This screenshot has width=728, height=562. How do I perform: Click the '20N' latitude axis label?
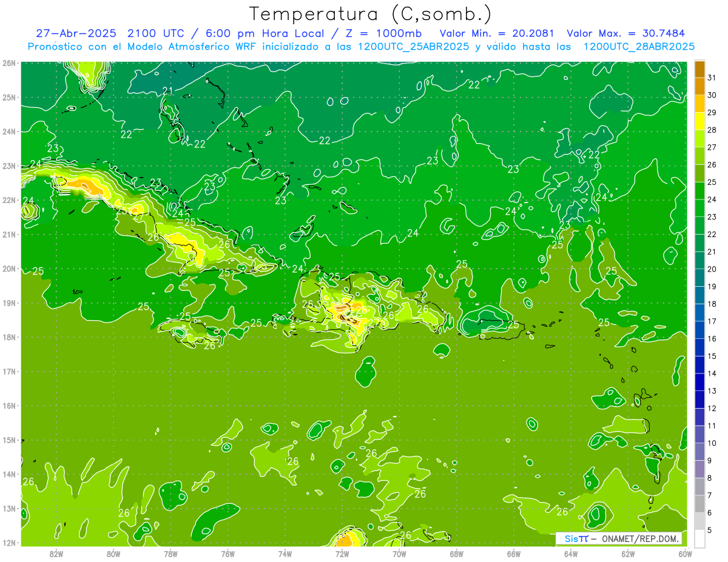(x=8, y=269)
